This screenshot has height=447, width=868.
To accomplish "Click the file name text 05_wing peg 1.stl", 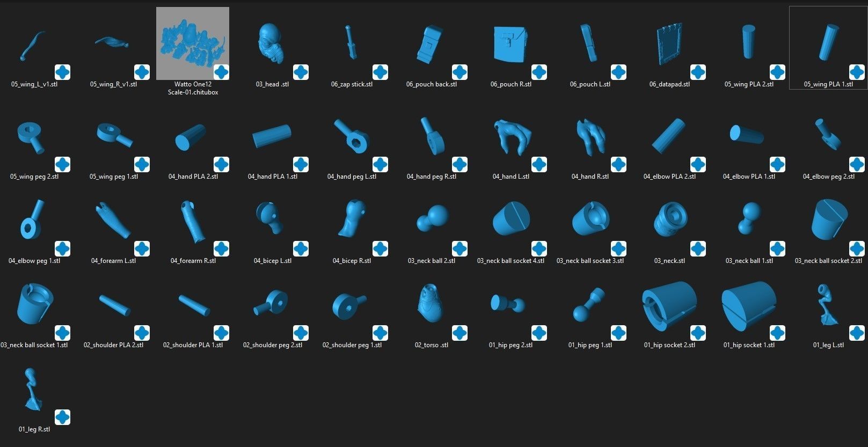I will [x=113, y=177].
